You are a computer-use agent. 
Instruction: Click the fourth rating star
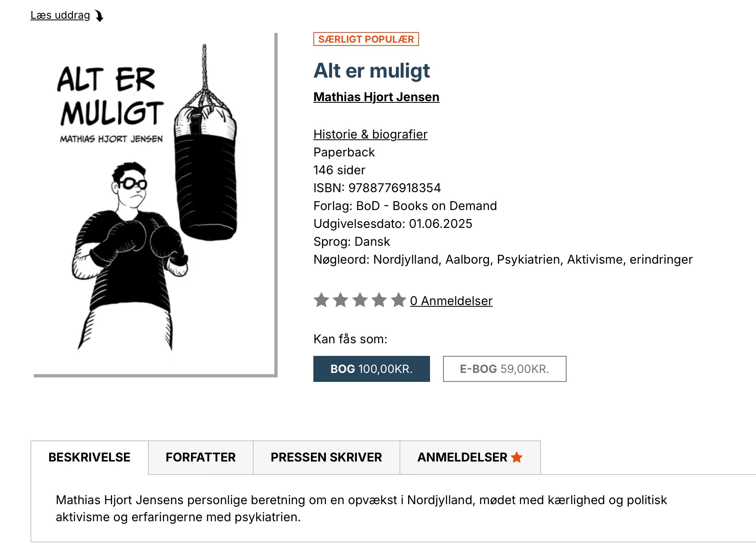click(x=379, y=300)
